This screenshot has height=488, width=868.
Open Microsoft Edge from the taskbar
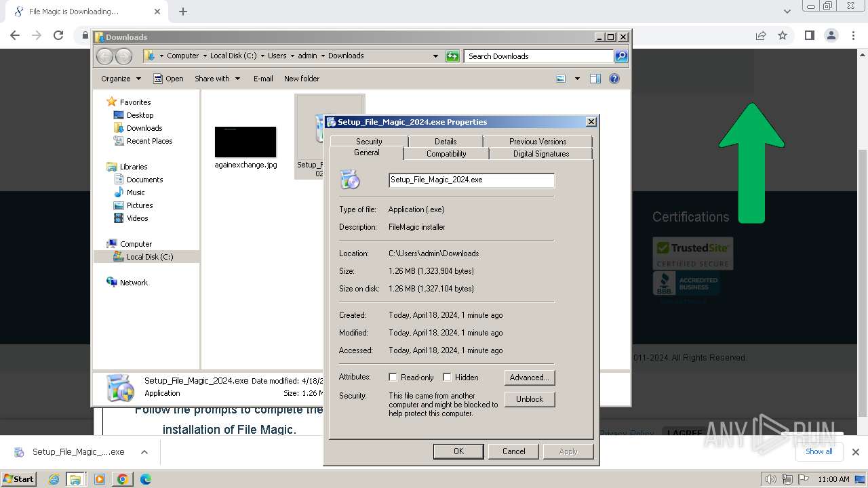coord(145,479)
